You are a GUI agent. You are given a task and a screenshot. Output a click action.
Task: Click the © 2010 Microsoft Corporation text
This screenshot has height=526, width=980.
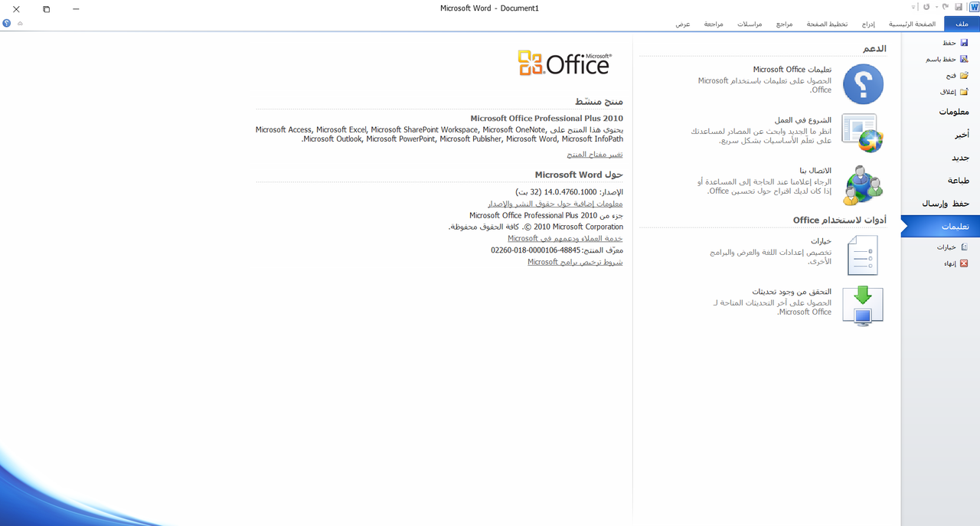573,227
